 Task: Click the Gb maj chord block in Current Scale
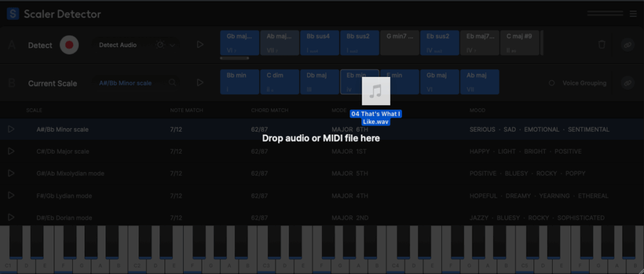(x=440, y=83)
